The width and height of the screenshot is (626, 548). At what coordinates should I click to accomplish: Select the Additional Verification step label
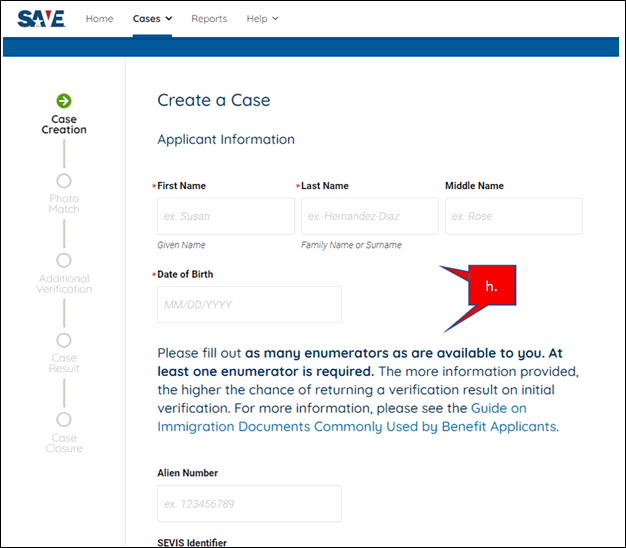(x=64, y=284)
